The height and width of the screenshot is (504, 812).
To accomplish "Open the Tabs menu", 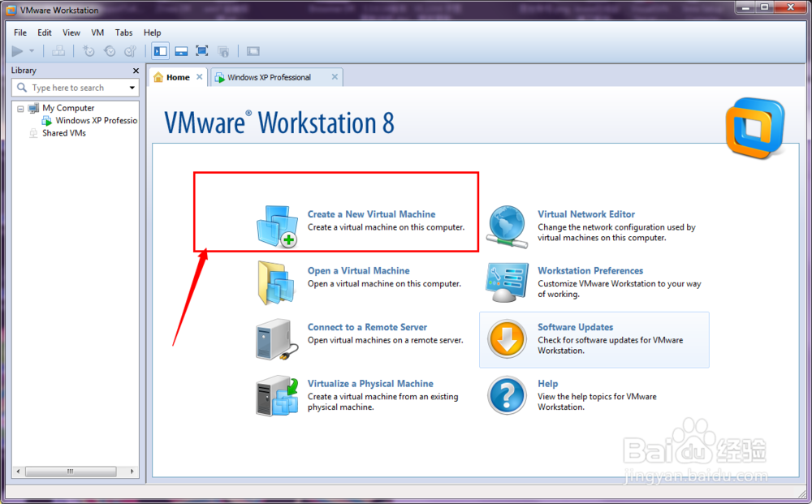I will [x=123, y=32].
